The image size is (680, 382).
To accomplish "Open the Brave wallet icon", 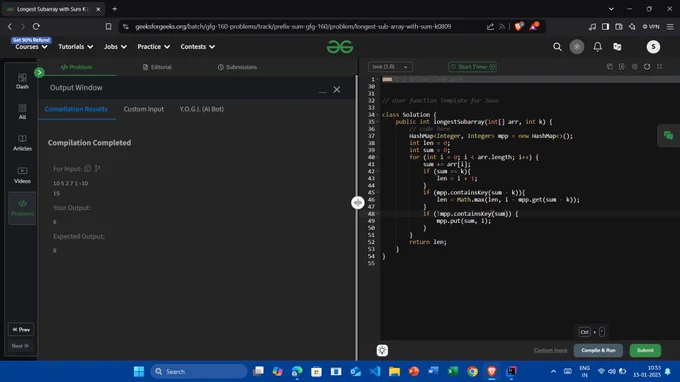I will [619, 26].
